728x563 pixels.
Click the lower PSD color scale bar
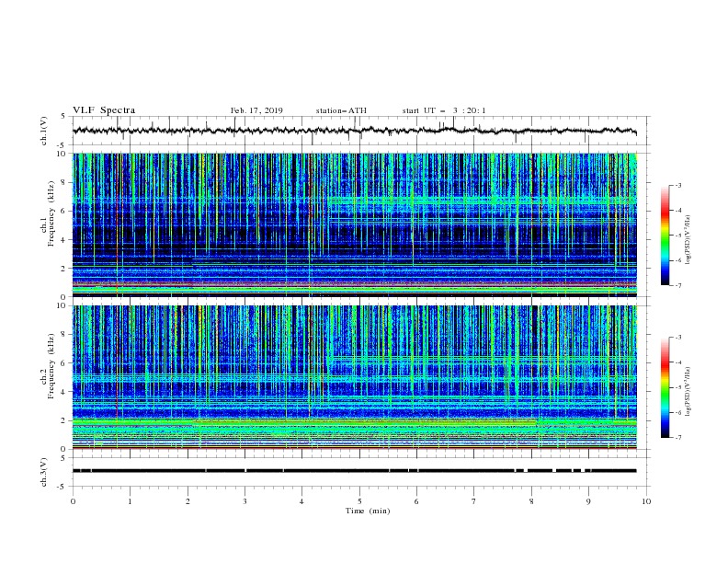click(665, 387)
